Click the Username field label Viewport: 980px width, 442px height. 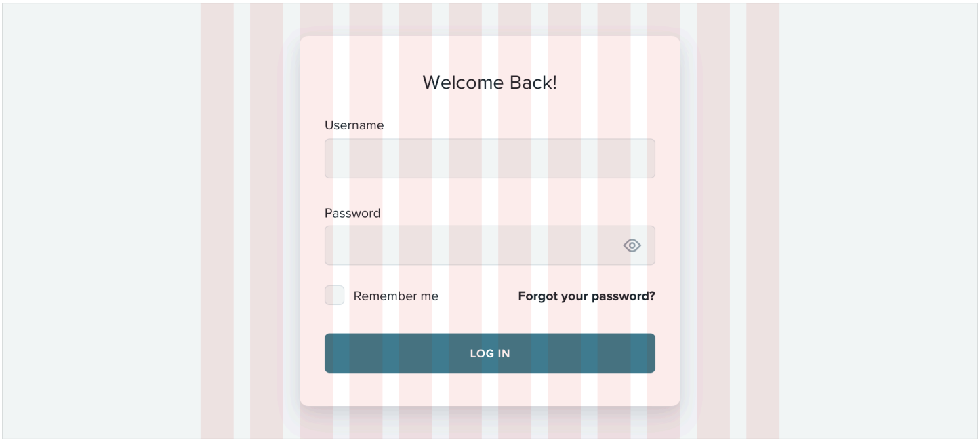pos(354,125)
